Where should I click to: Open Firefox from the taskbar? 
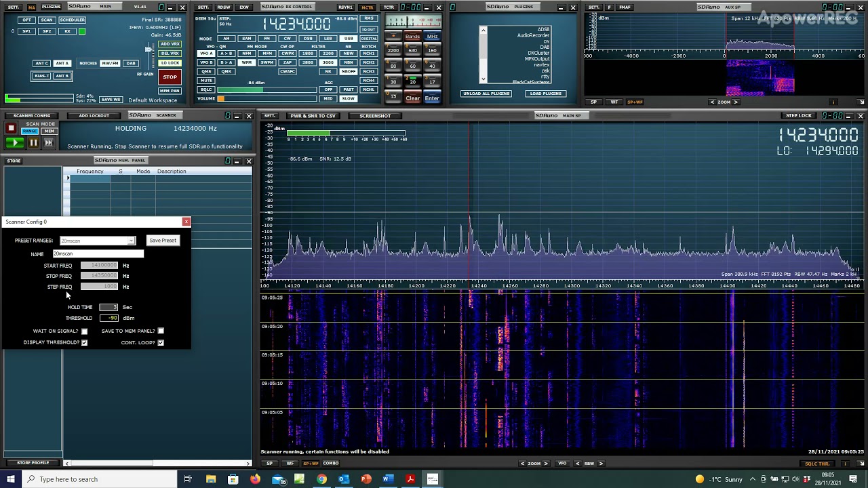pyautogui.click(x=255, y=479)
